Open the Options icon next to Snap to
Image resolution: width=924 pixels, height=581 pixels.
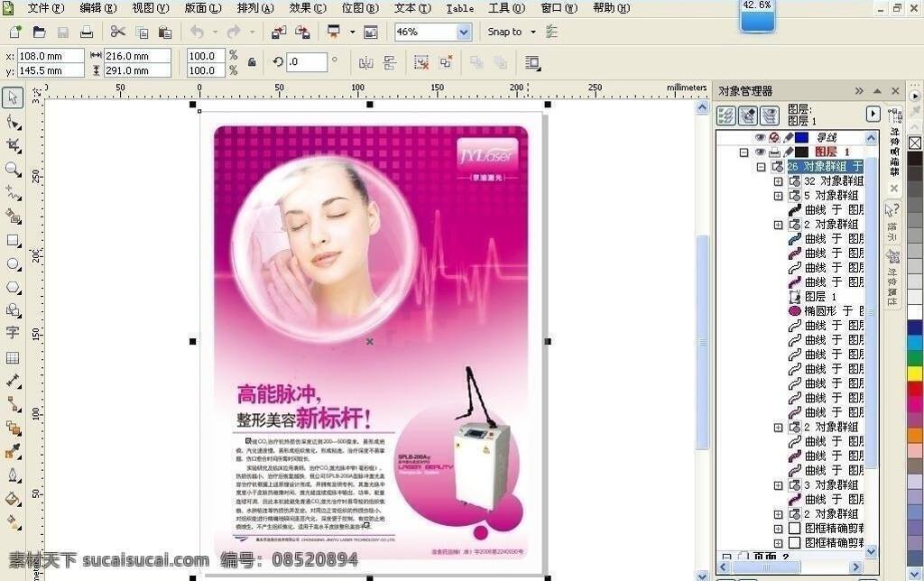pos(551,32)
